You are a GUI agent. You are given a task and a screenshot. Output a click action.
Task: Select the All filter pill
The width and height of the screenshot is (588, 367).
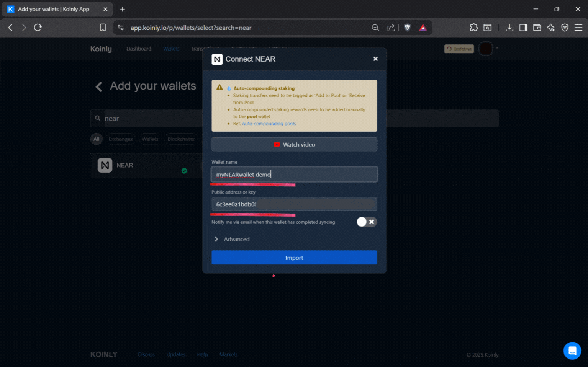click(96, 139)
